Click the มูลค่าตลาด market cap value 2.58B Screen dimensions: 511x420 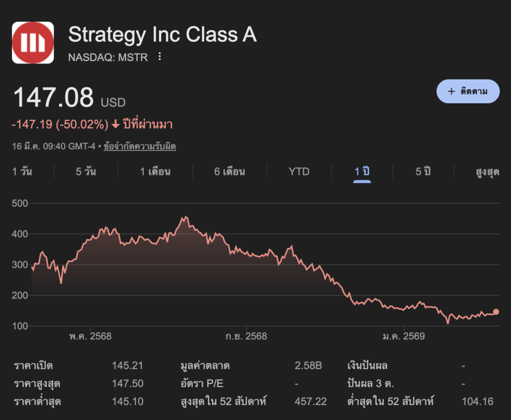(308, 366)
